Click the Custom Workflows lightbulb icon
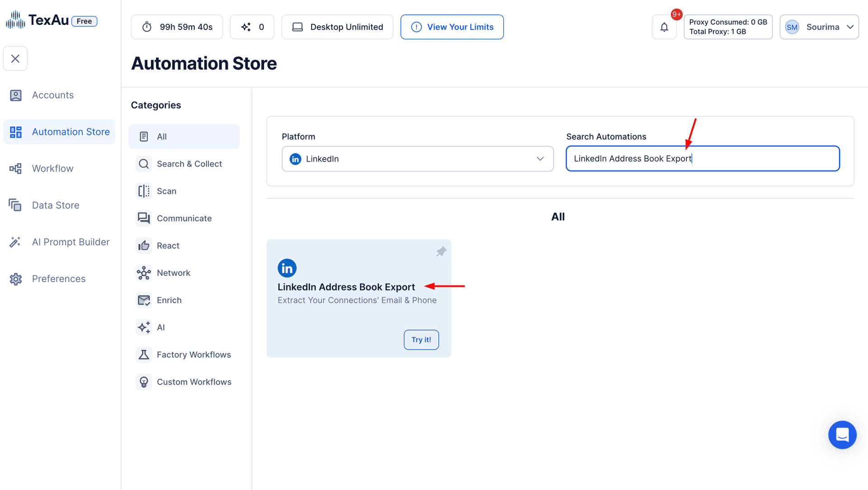This screenshot has width=868, height=490. click(x=144, y=382)
